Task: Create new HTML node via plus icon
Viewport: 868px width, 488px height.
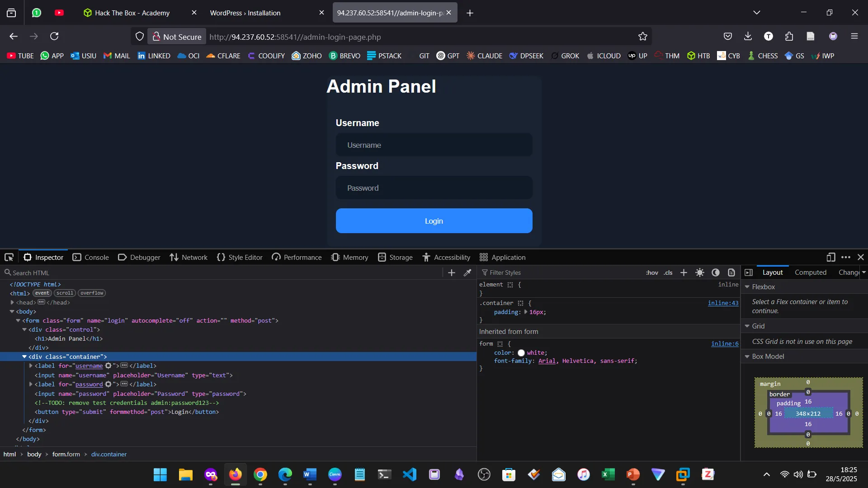Action: click(x=451, y=272)
